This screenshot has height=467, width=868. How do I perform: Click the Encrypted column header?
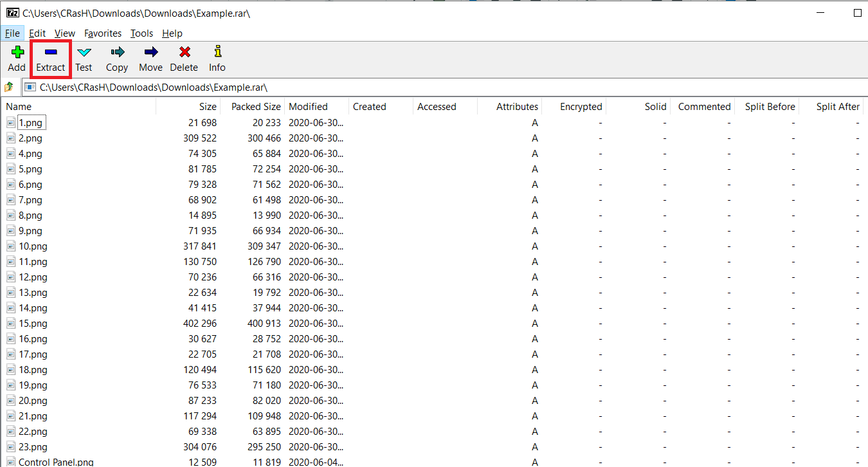coord(581,107)
